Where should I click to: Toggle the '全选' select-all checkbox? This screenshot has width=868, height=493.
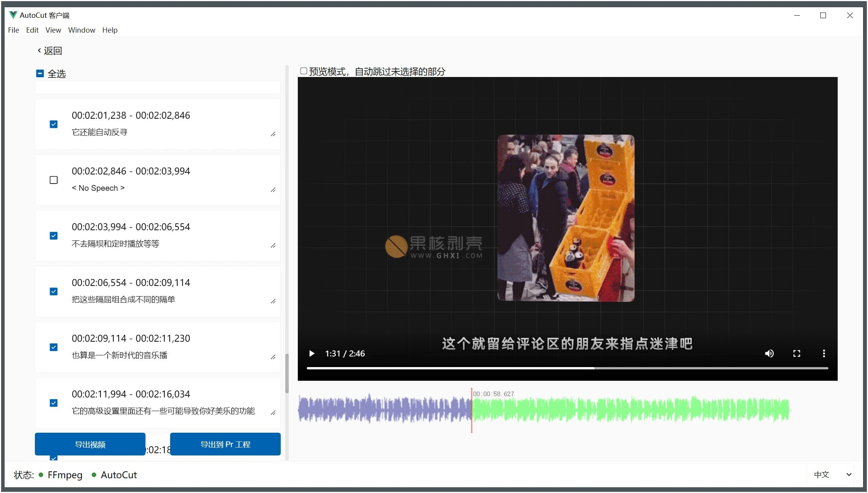(x=40, y=73)
